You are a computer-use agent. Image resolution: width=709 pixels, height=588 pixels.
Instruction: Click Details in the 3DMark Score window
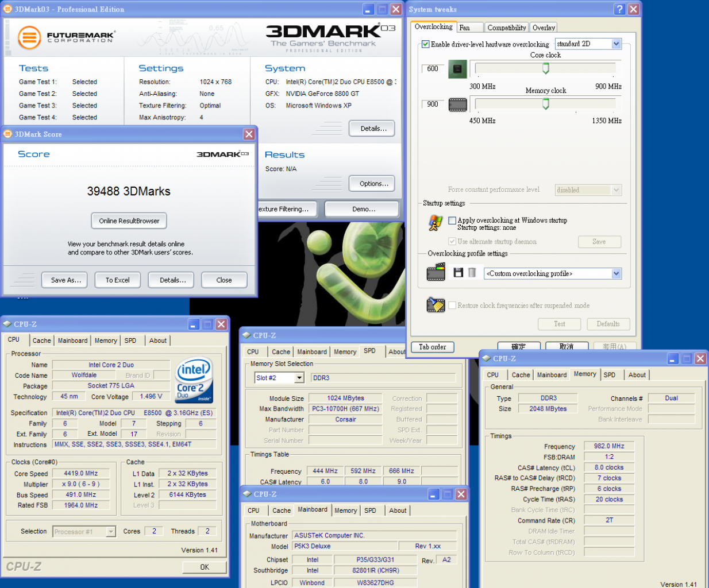click(171, 280)
